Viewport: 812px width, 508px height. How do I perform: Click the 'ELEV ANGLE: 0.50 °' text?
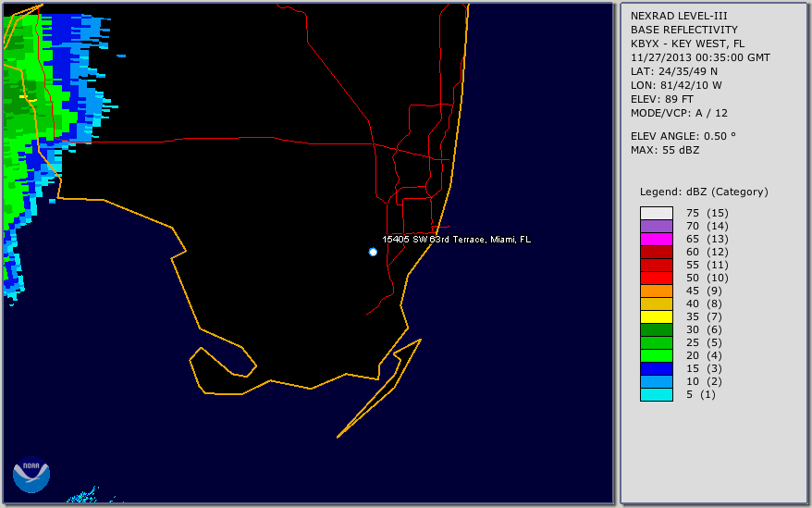tap(683, 136)
